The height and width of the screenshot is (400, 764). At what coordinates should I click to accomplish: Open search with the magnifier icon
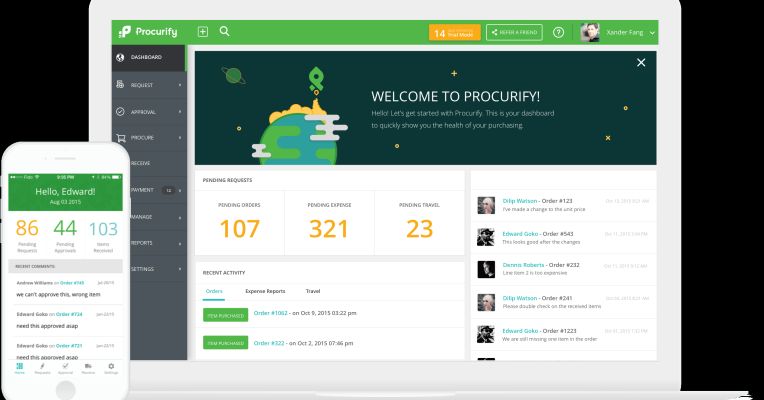[x=225, y=31]
